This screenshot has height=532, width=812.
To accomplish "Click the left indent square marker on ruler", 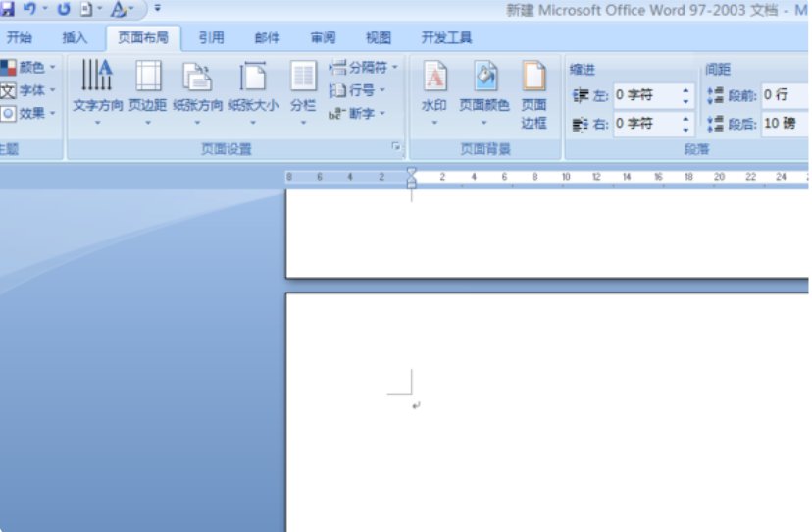I will pyautogui.click(x=411, y=185).
